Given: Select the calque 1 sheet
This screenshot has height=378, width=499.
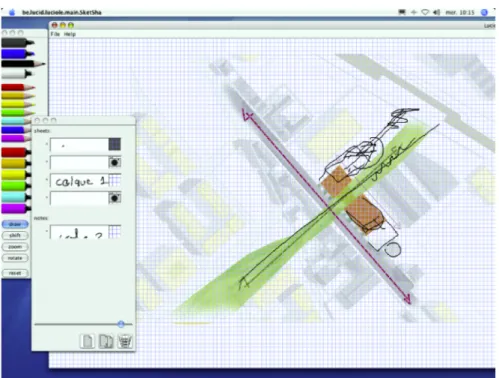Looking at the screenshot, I should tap(79, 181).
